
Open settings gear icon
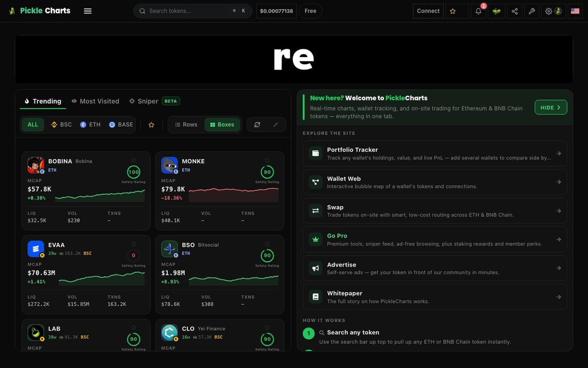click(x=549, y=11)
